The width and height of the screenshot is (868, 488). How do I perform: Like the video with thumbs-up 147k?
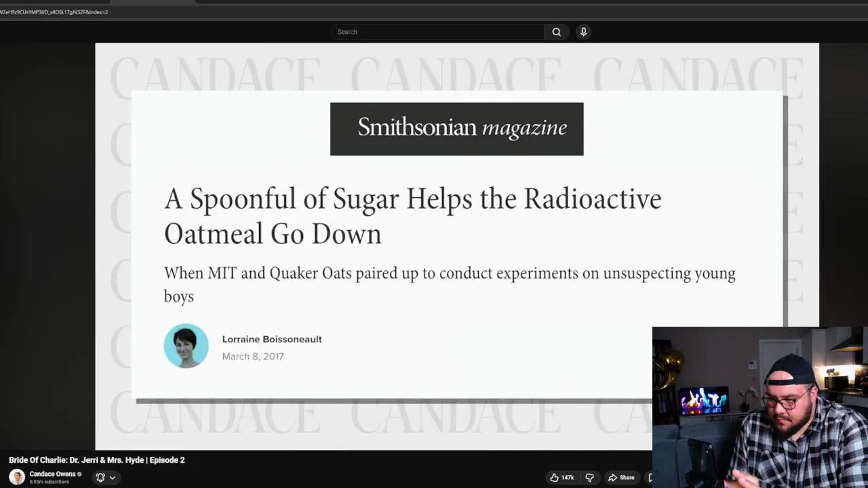coord(561,477)
